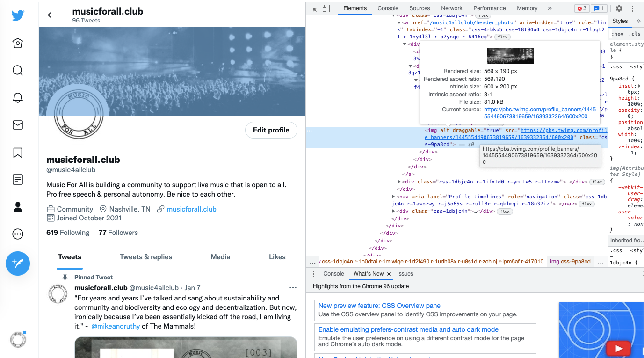Open the Memory panel
644x358 pixels.
tap(527, 8)
